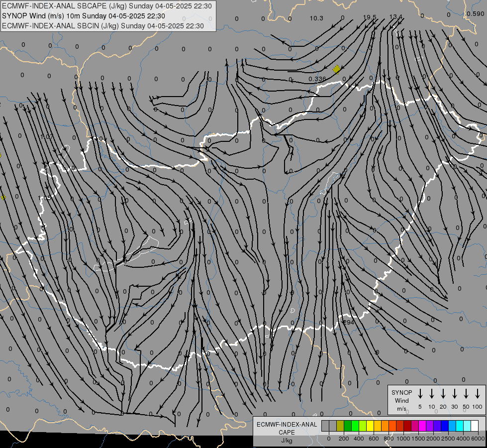Select the orange swatch left of 800 tick
This screenshot has height=448, width=487.
coord(385,426)
